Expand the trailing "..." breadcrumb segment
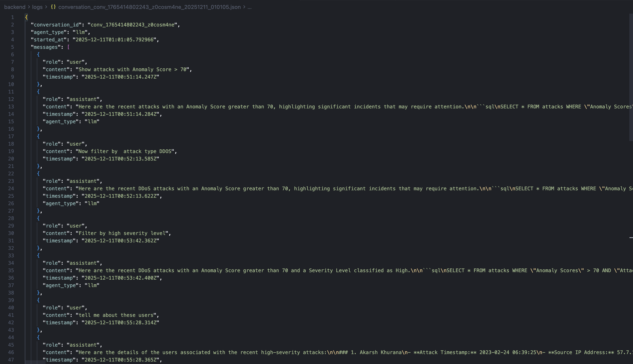 pyautogui.click(x=249, y=7)
